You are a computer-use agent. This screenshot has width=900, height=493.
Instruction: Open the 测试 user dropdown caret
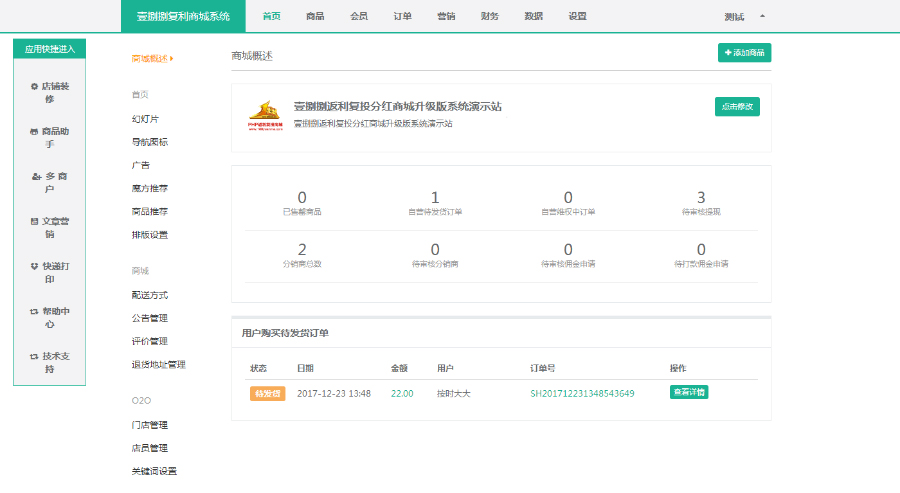(762, 16)
